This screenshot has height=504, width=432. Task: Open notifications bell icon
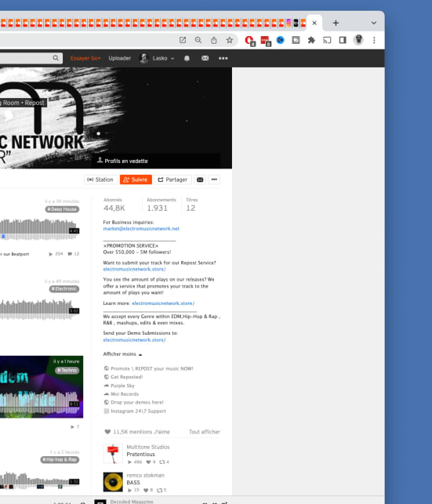tap(187, 58)
